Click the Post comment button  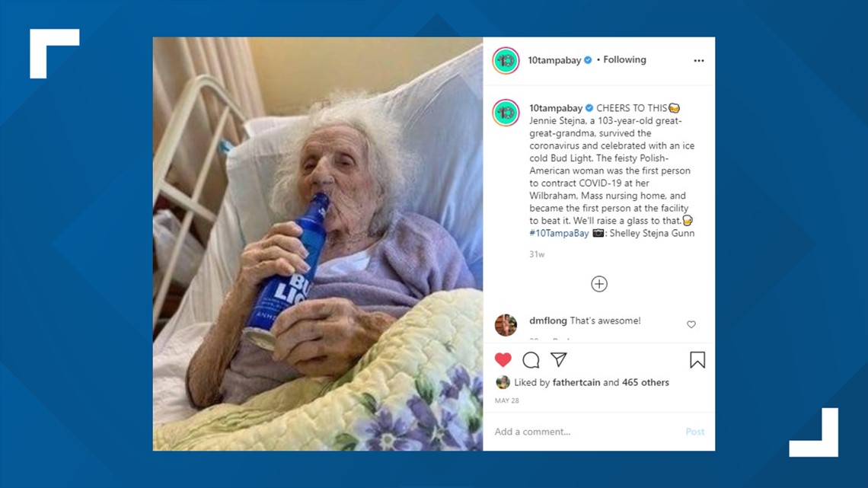(694, 432)
